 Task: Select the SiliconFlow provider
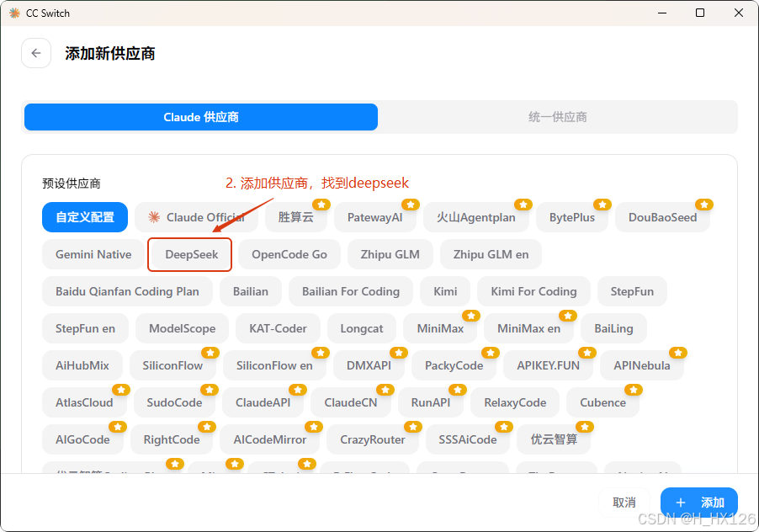172,365
